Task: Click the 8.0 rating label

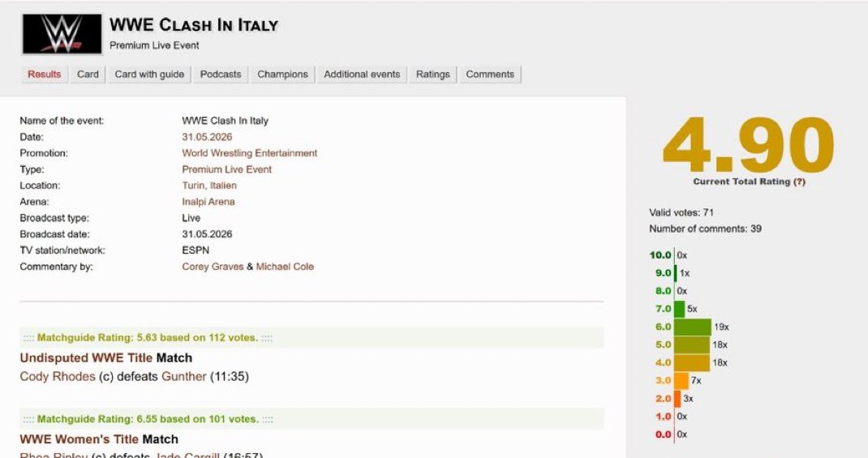Action: click(664, 291)
